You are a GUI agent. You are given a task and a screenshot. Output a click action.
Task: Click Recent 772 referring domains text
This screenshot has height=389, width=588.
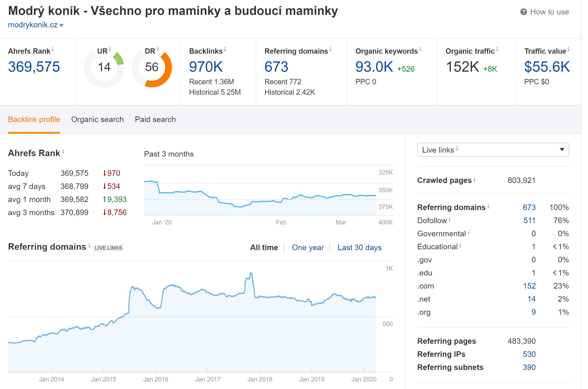[x=283, y=82]
